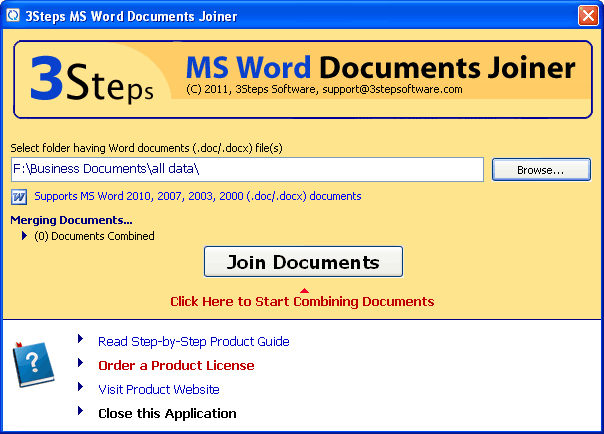Click the MS Word 'W' icon

pyautogui.click(x=19, y=196)
